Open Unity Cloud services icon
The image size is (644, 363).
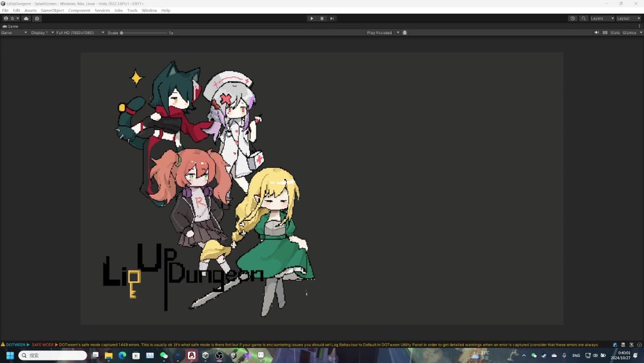(x=26, y=19)
